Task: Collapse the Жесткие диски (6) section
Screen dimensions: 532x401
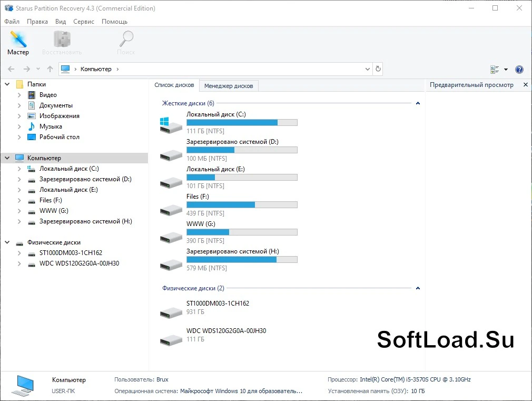Action: pyautogui.click(x=418, y=103)
